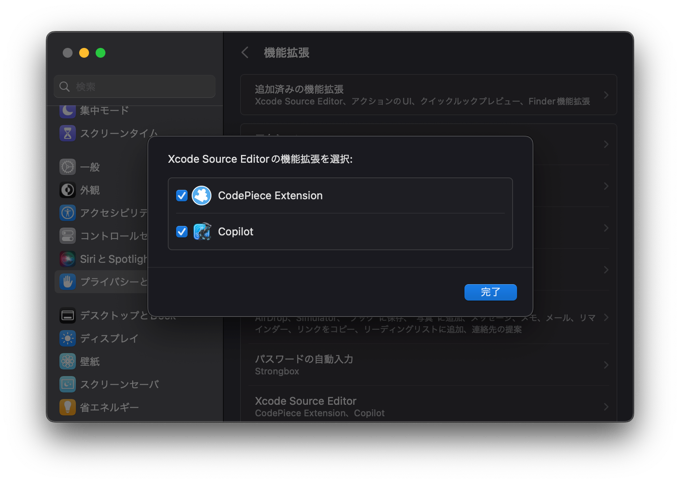The image size is (680, 483).
Task: Expand the パスワードの自動入力 chevron
Action: [x=606, y=365]
